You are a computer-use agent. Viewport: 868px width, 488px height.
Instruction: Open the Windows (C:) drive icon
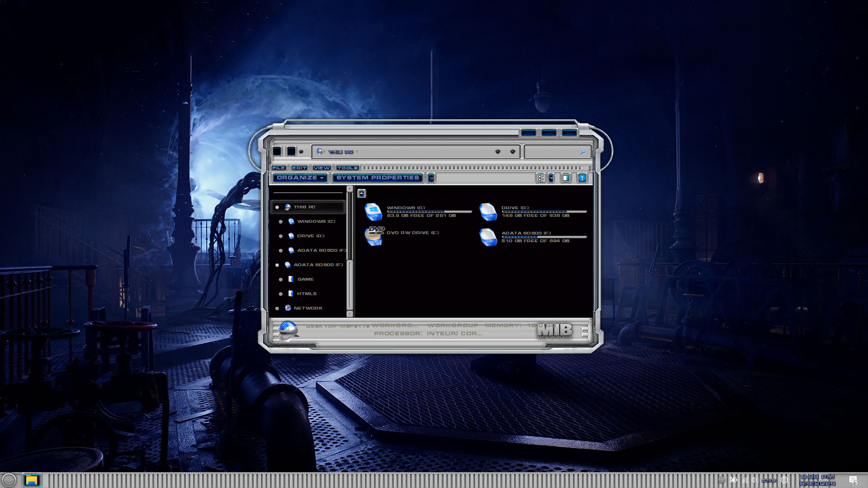(x=373, y=211)
